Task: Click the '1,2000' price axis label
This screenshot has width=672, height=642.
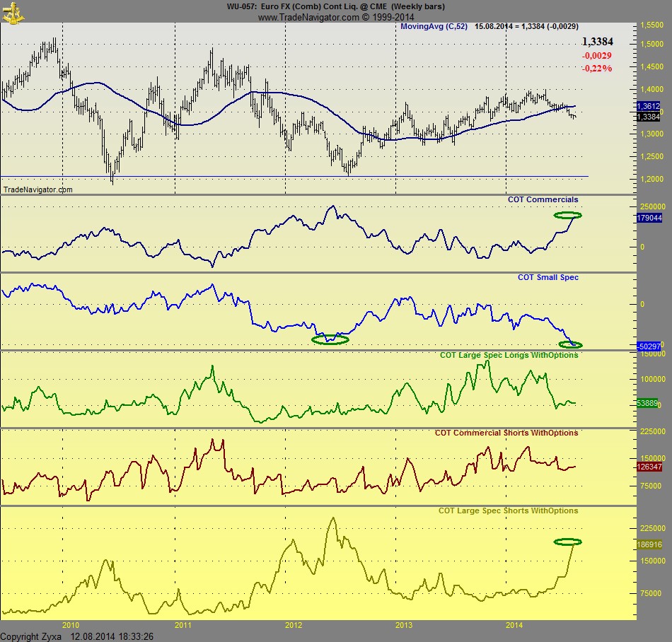Action: pos(652,179)
